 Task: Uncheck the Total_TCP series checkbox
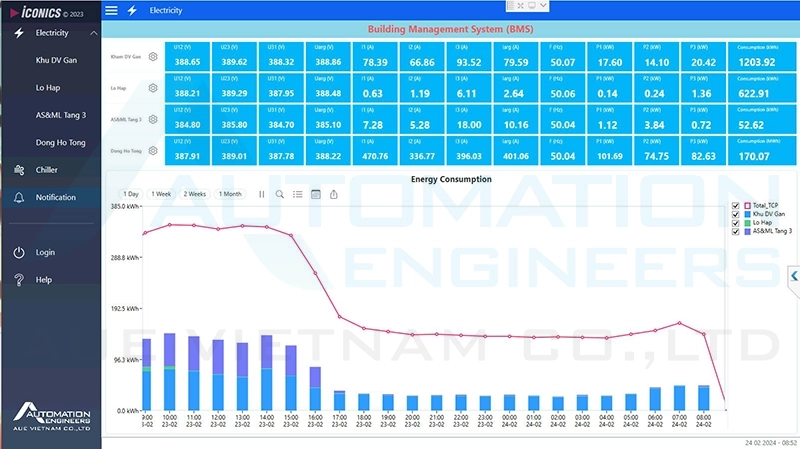(x=736, y=204)
